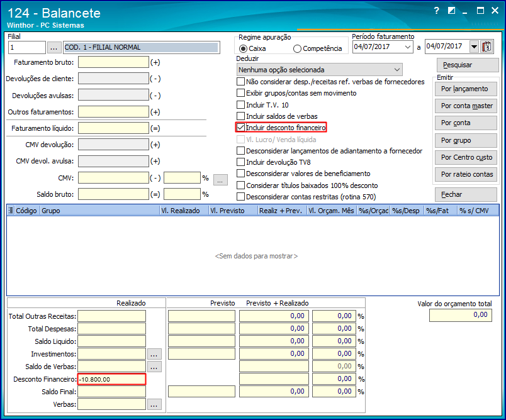Open the start date period dropdown
The image size is (506, 420).
408,47
